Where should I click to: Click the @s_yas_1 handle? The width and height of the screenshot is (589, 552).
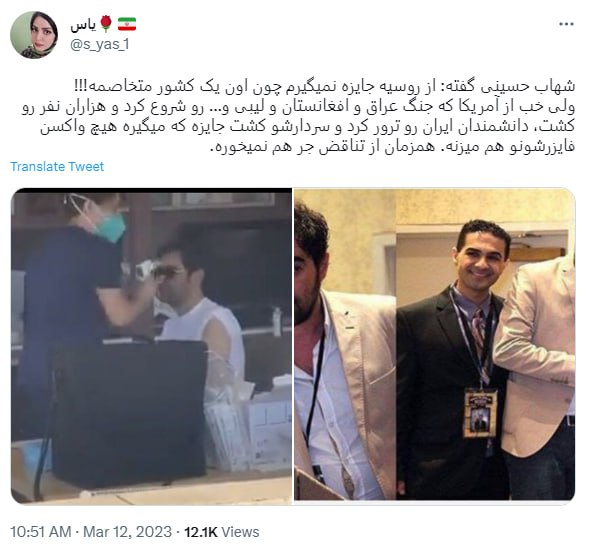(100, 44)
